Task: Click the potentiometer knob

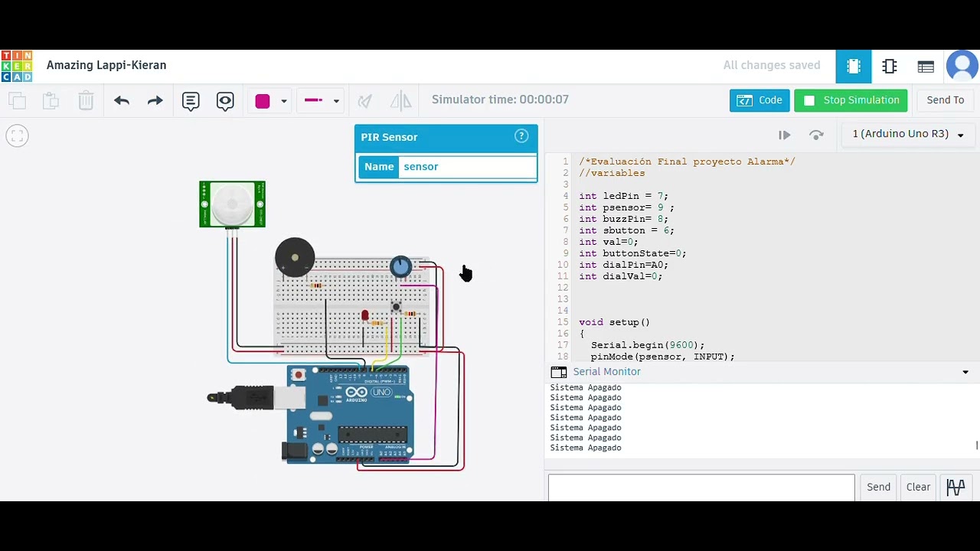Action: click(x=400, y=266)
